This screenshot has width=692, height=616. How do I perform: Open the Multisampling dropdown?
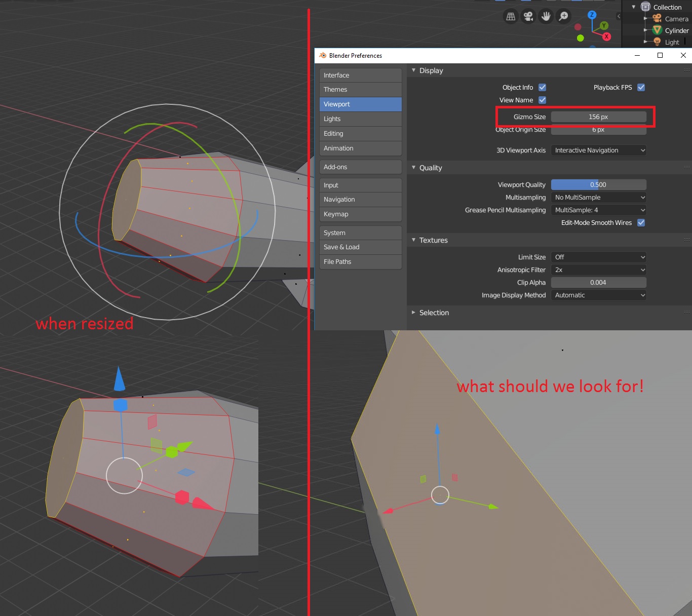coord(599,197)
